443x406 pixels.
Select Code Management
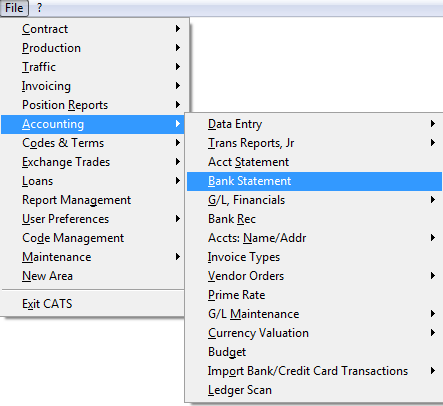[93, 238]
